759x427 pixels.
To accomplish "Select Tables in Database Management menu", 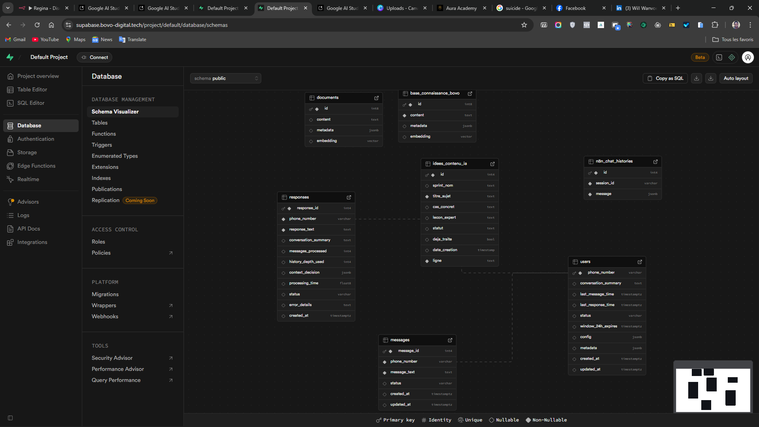I will 100,123.
